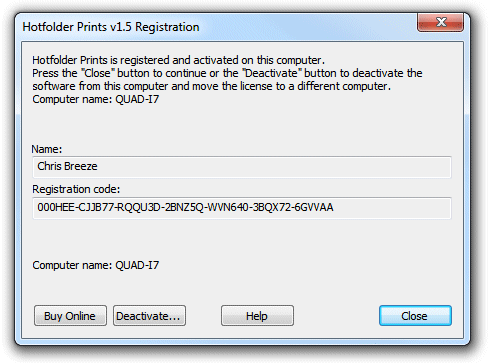Click the "registered and activated" message line
Screen dimensions: 489x363
coord(178,60)
